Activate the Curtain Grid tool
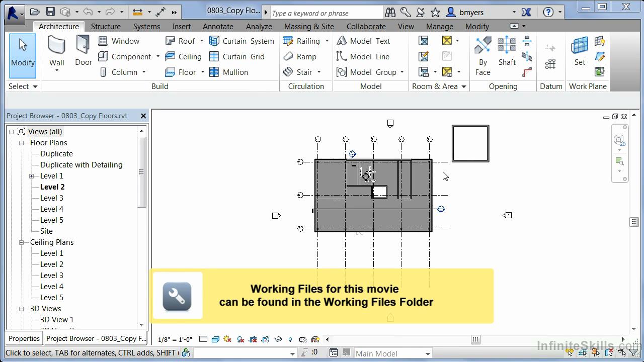Screen dimensions: 644x362 click(236, 56)
